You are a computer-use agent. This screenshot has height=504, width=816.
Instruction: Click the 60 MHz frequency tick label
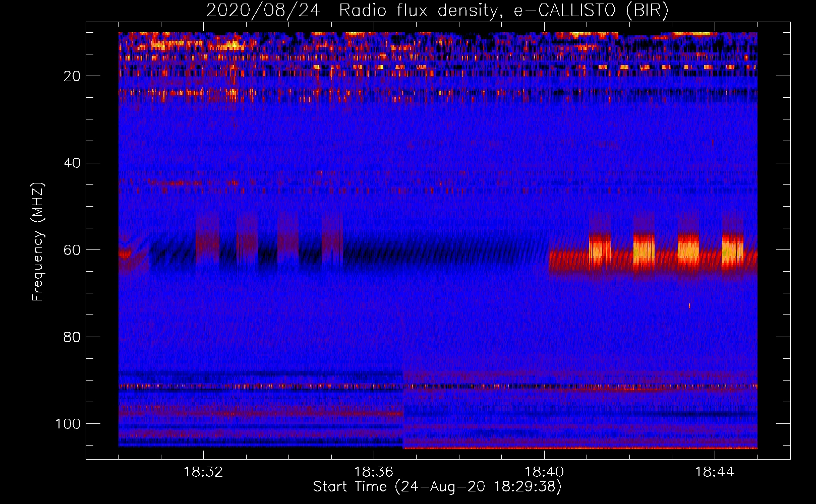72,250
